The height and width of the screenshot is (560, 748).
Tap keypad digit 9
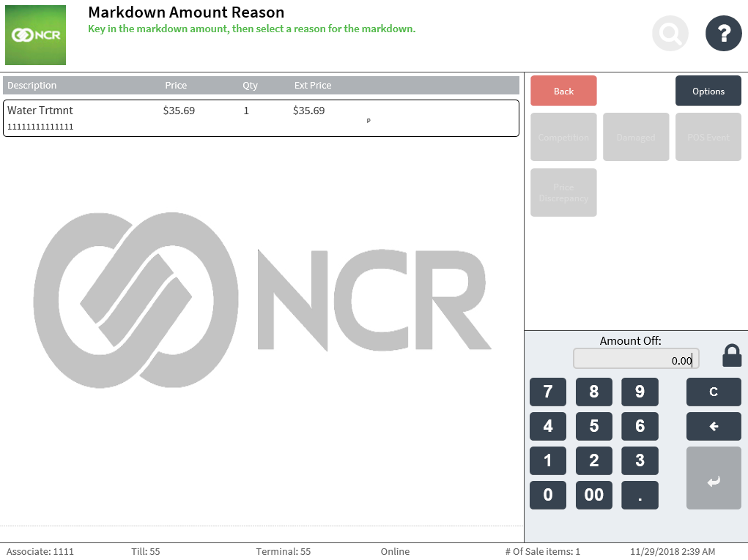[640, 392]
